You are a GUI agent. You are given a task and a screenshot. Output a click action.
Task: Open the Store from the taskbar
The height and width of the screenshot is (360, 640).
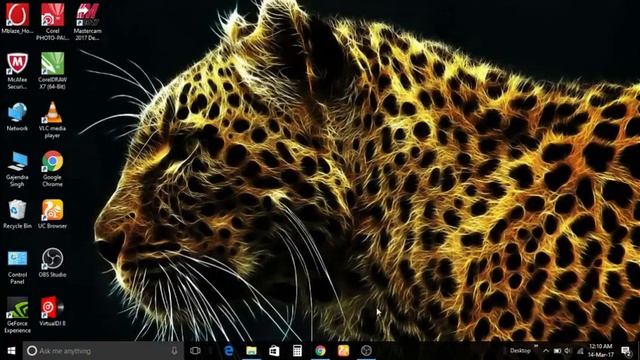(274, 351)
